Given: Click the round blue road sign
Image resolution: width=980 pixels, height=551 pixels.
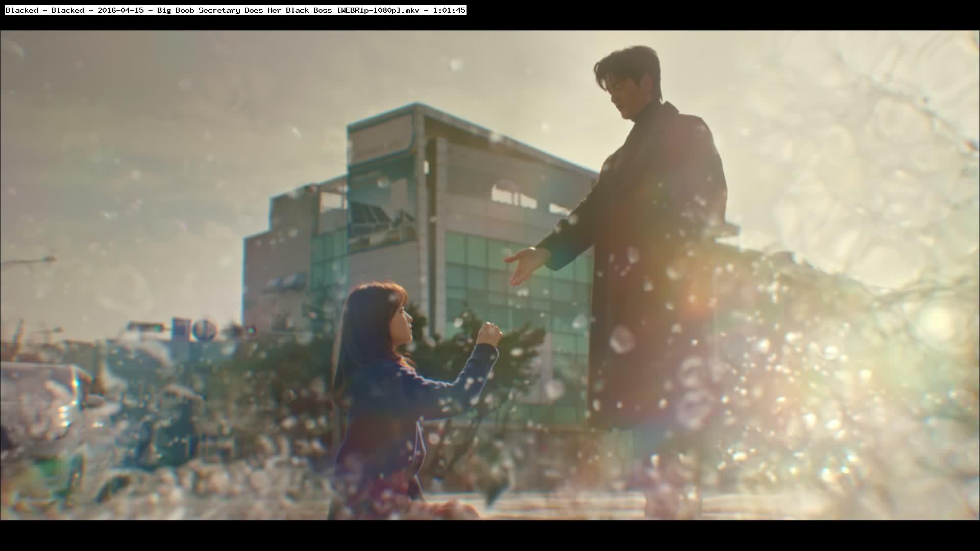Looking at the screenshot, I should [x=204, y=331].
